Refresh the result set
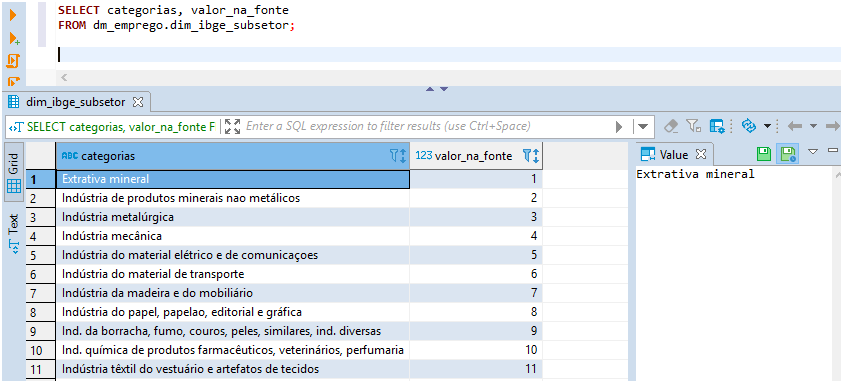The image size is (841, 381). coord(748,126)
